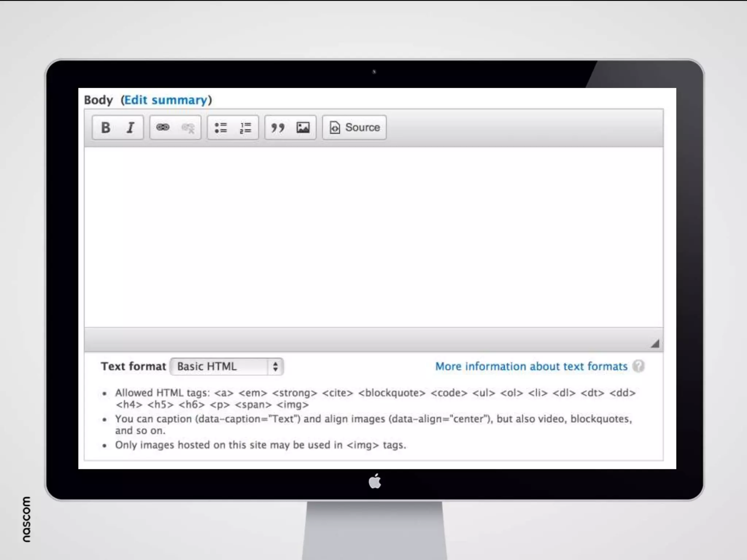Image resolution: width=747 pixels, height=560 pixels.
Task: Toggle bold formatting in editor toolbar
Action: tap(105, 128)
